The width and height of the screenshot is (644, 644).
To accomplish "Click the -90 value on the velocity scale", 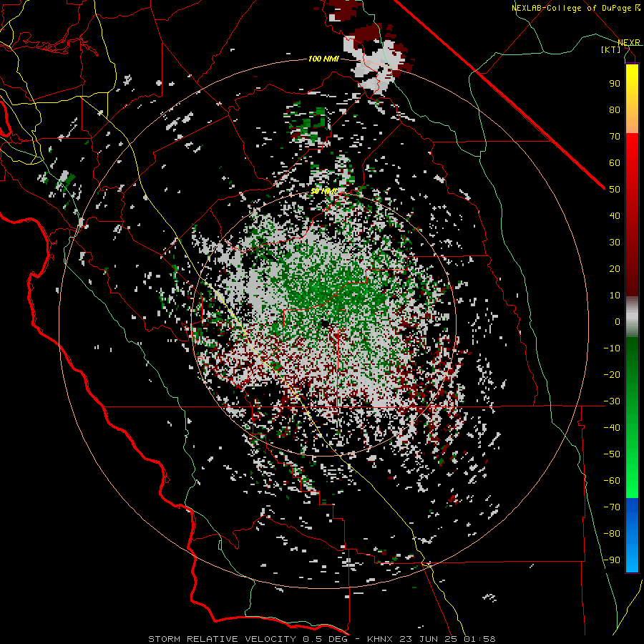I will (612, 560).
